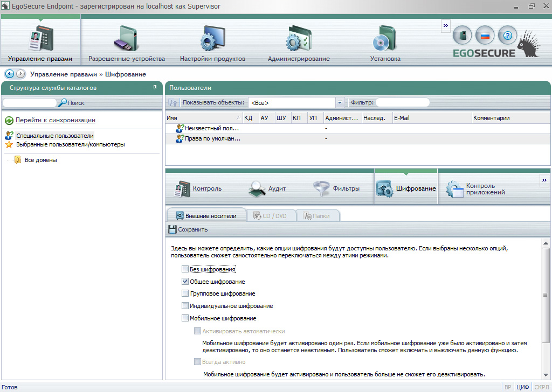Screen dimensions: 552x392
Task: Click the ВР status bar indicator
Action: [x=508, y=387]
